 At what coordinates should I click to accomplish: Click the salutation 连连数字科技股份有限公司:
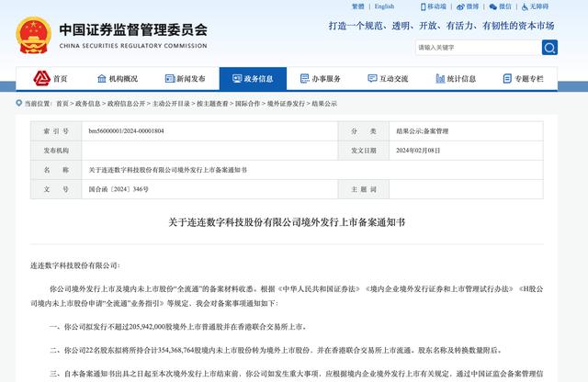(75, 265)
